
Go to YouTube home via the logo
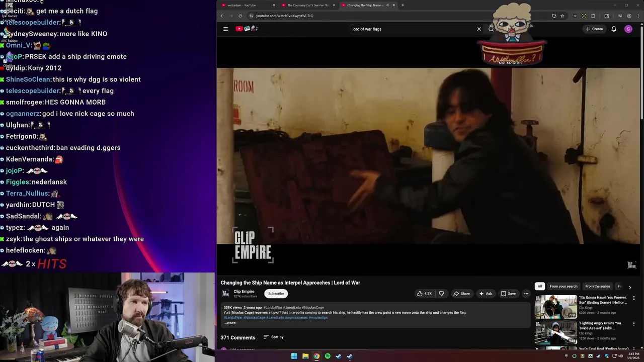tap(247, 29)
